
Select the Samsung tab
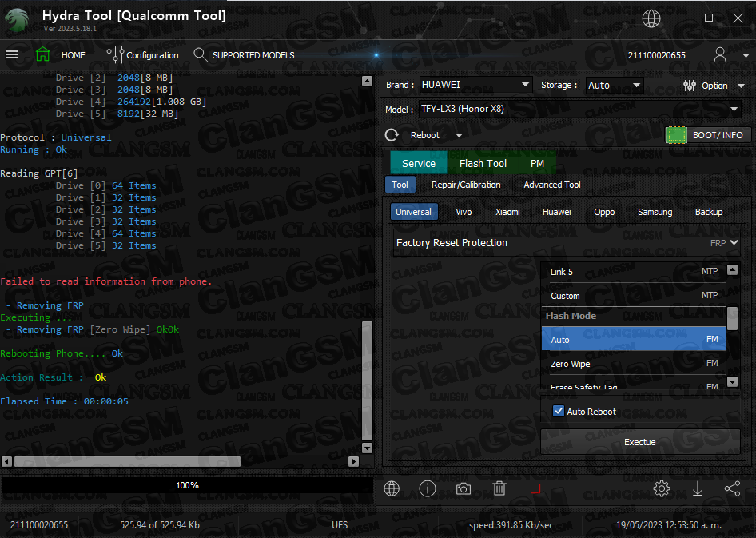(x=655, y=212)
